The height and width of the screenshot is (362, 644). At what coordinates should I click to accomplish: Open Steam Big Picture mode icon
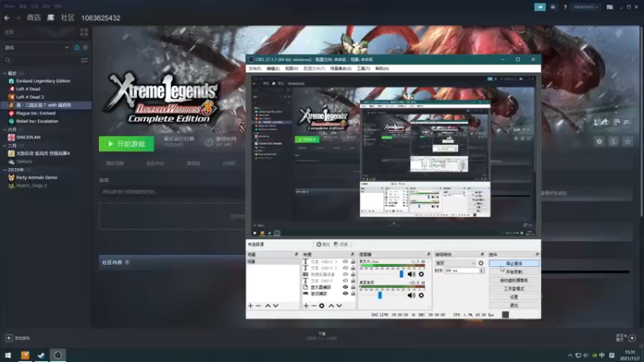(x=610, y=7)
